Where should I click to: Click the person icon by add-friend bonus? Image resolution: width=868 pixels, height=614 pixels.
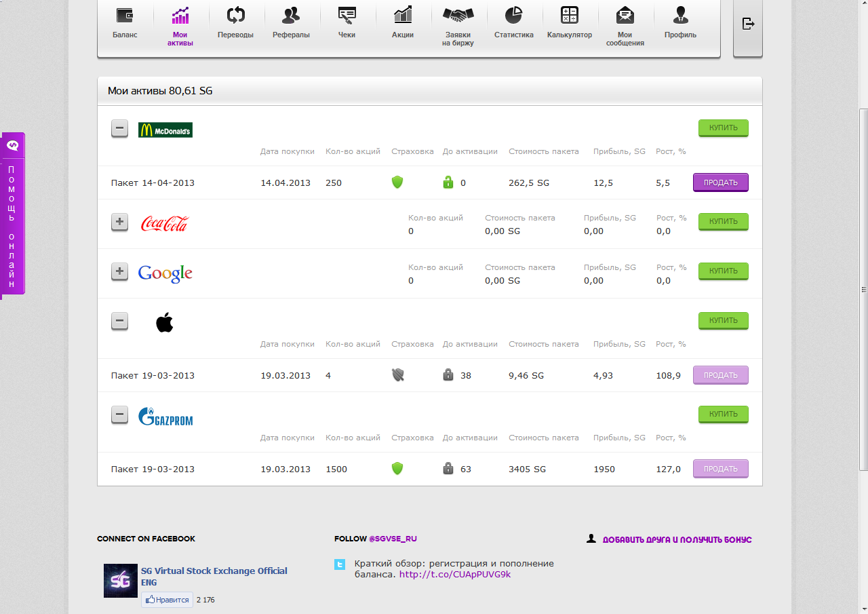click(x=591, y=539)
